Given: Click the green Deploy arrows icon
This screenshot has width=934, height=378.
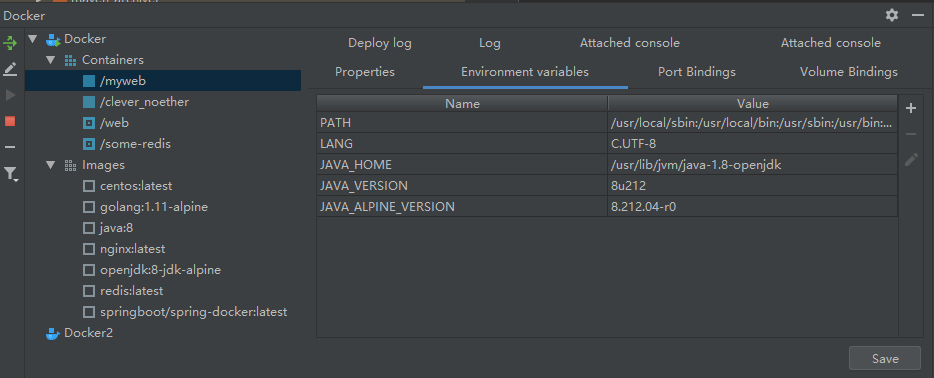Looking at the screenshot, I should tap(10, 43).
